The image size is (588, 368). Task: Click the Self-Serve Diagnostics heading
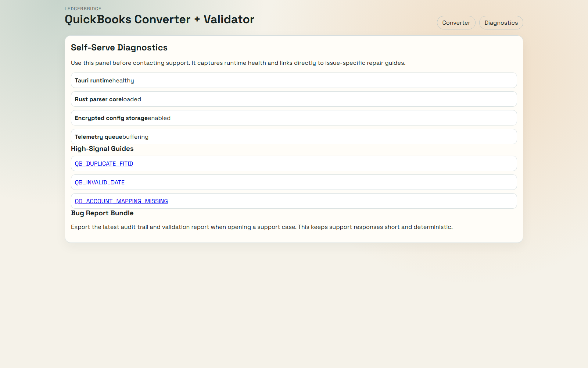pyautogui.click(x=119, y=48)
